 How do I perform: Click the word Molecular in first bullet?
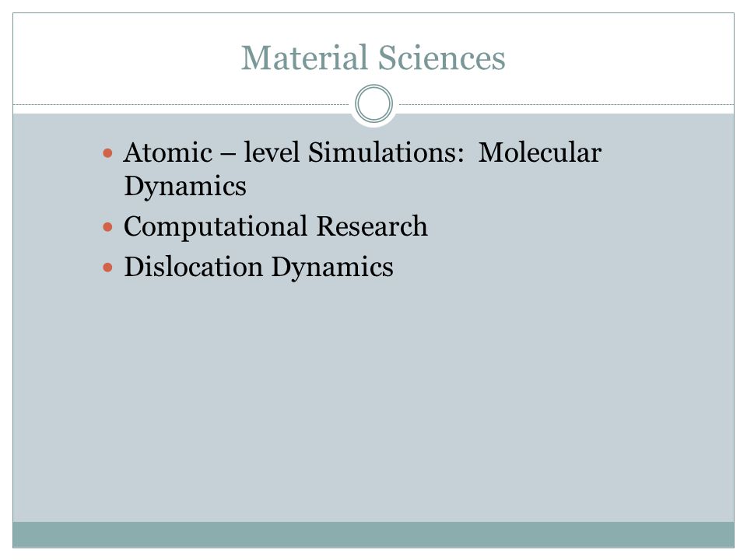pyautogui.click(x=540, y=153)
